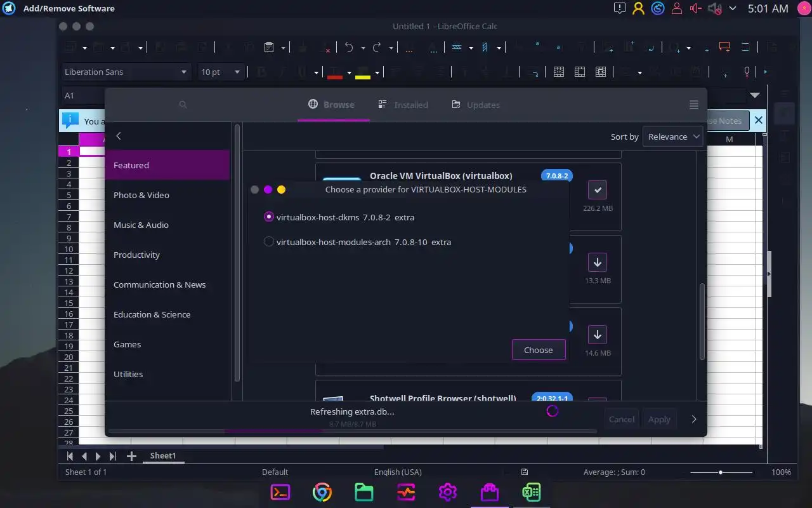Click the Choose button in provider dialog
The width and height of the screenshot is (812, 508).
(x=539, y=350)
